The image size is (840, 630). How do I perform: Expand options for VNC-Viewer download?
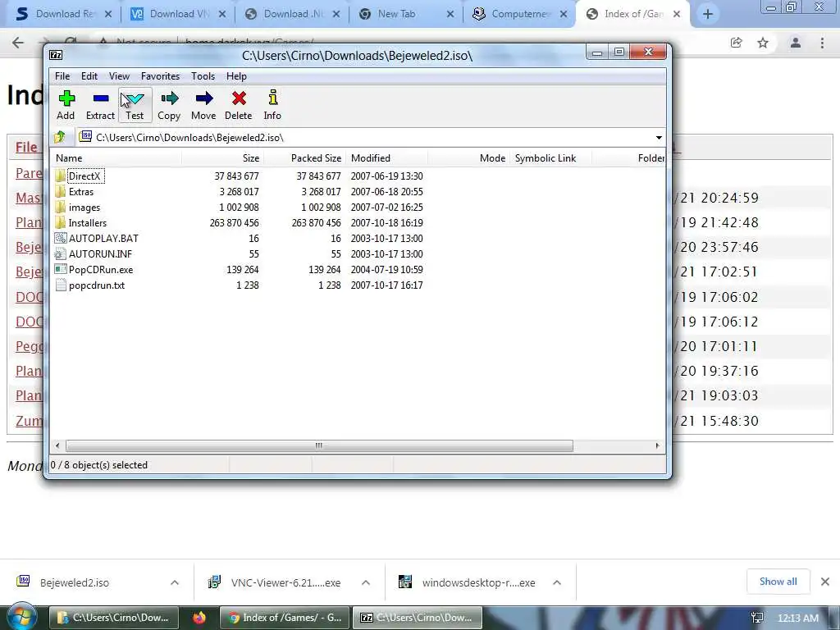(x=366, y=582)
